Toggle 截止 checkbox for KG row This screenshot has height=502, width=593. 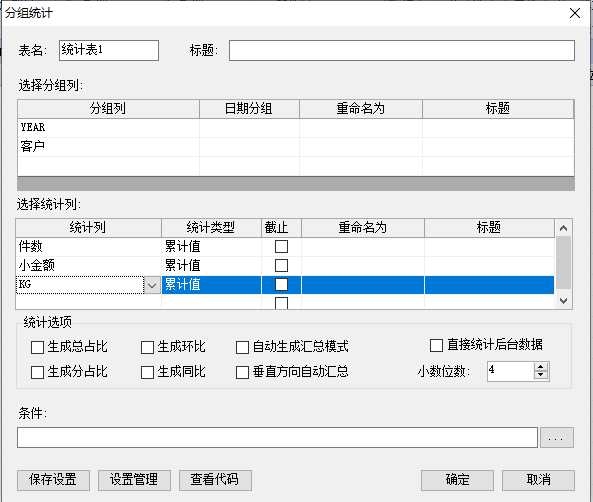(x=281, y=284)
